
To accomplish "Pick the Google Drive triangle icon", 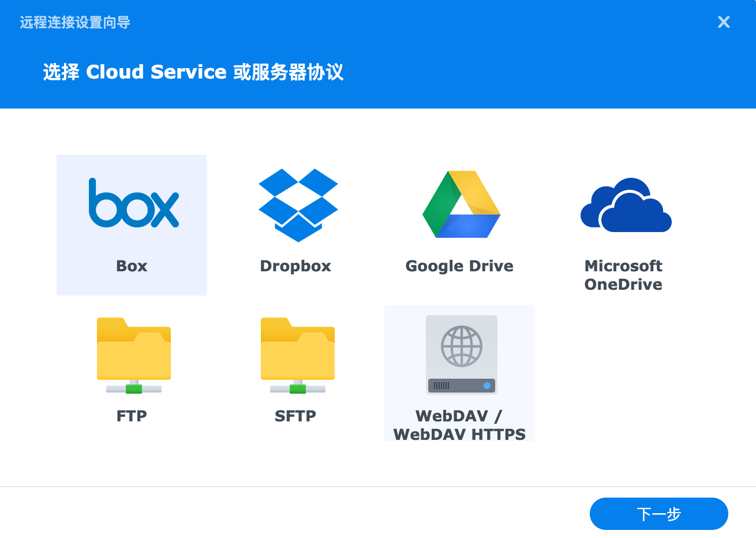I will tap(462, 204).
